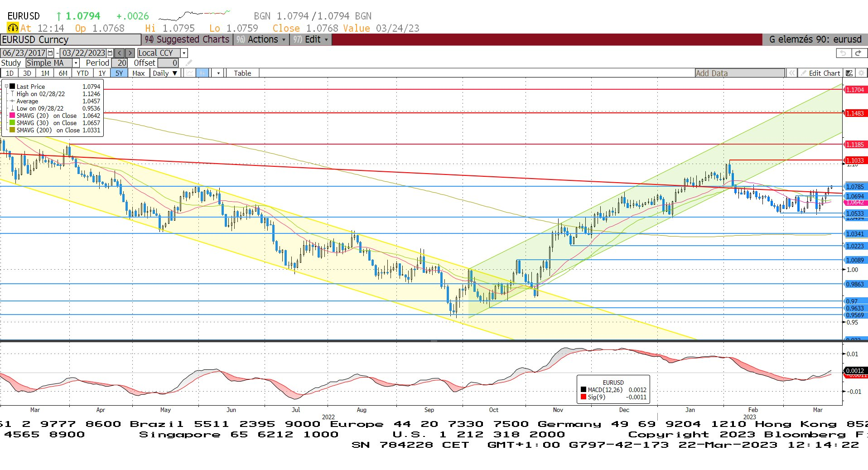Click the green SMAVG (30) legend swatch
This screenshot has width=868, height=470.
click(x=12, y=123)
